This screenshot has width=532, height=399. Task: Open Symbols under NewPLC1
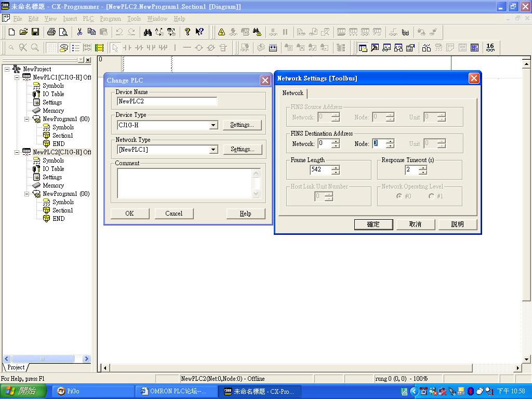tap(54, 86)
